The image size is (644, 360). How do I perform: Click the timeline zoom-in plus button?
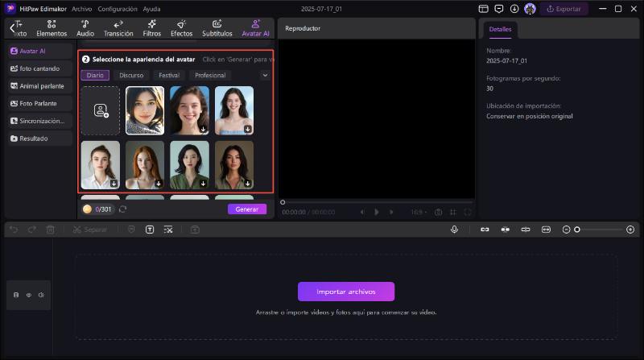coord(630,230)
